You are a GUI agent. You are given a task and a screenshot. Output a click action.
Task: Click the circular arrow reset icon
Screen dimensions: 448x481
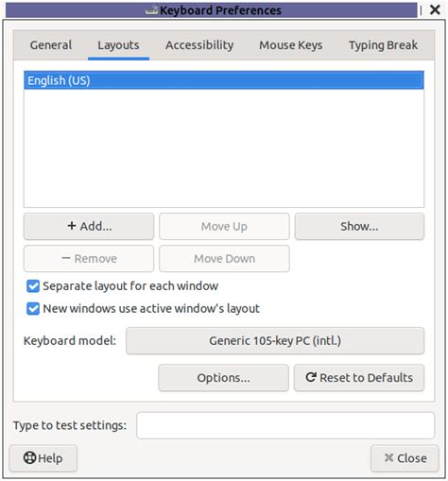[311, 377]
